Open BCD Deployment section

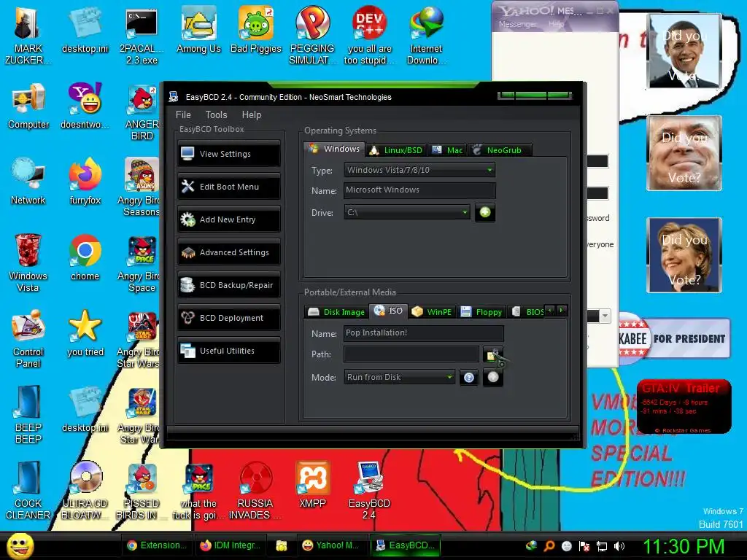tap(228, 318)
